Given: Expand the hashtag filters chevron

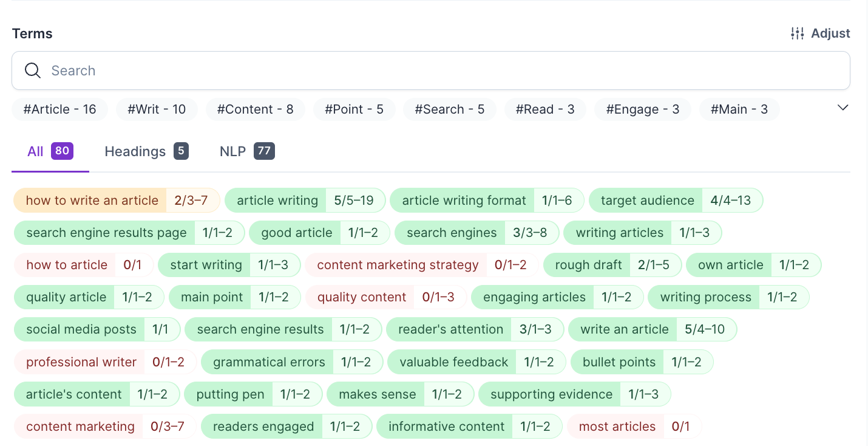Looking at the screenshot, I should [x=843, y=108].
